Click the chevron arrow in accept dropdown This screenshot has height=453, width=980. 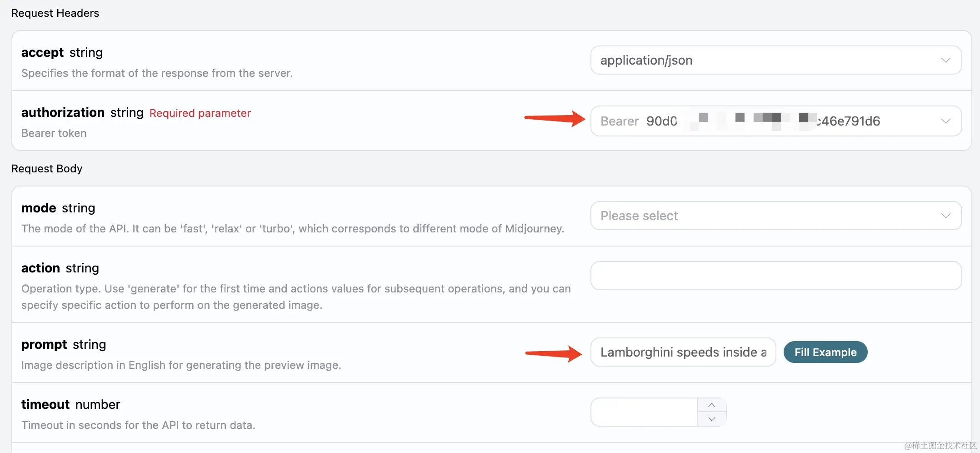click(x=945, y=60)
